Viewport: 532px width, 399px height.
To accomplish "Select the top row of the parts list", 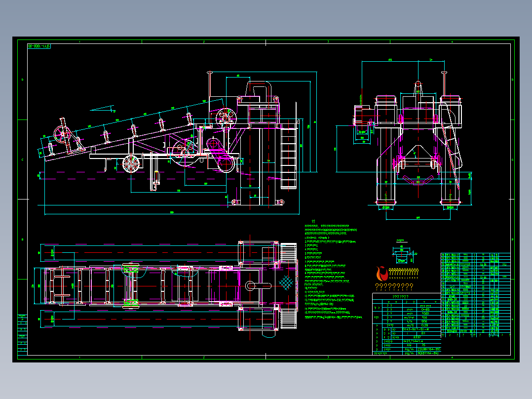I will pos(475,255).
